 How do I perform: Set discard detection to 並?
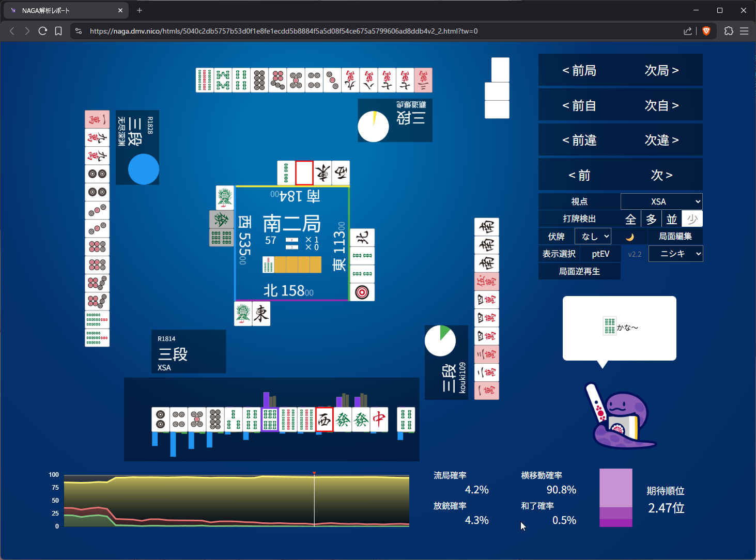[671, 219]
